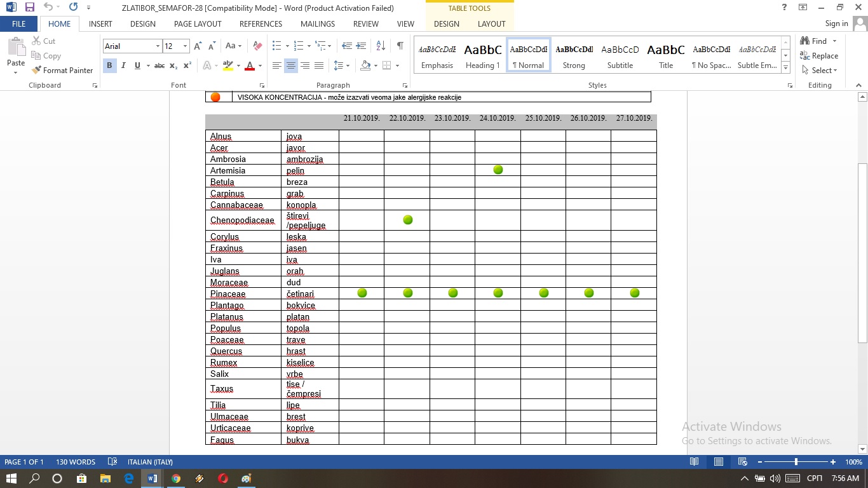The image size is (868, 488).
Task: Toggle Bold formatting
Action: point(109,65)
